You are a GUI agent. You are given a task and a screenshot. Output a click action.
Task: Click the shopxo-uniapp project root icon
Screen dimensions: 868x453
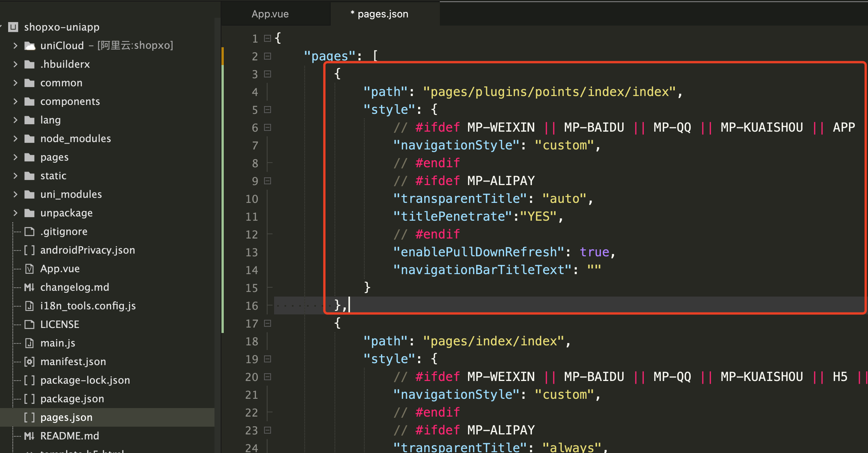pyautogui.click(x=14, y=27)
